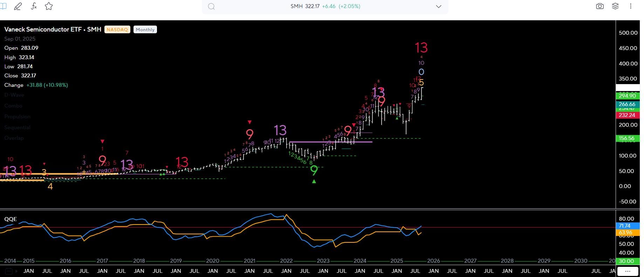Click the calendar icon at bottom-left

(x=9, y=271)
